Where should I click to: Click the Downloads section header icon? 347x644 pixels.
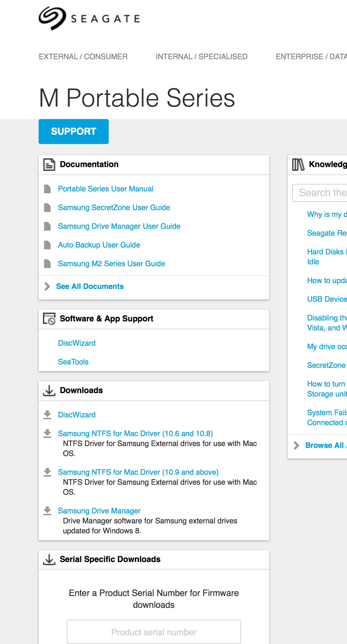coord(49,391)
